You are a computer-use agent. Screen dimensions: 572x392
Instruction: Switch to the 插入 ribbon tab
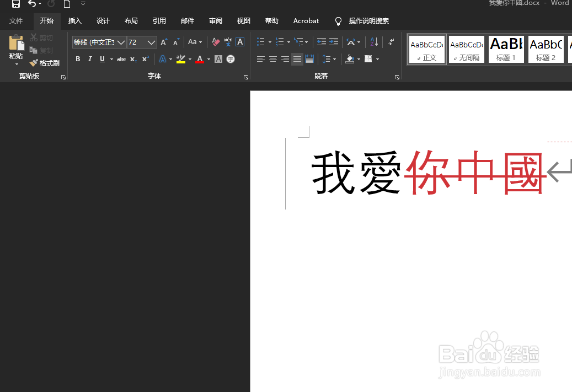coord(74,21)
